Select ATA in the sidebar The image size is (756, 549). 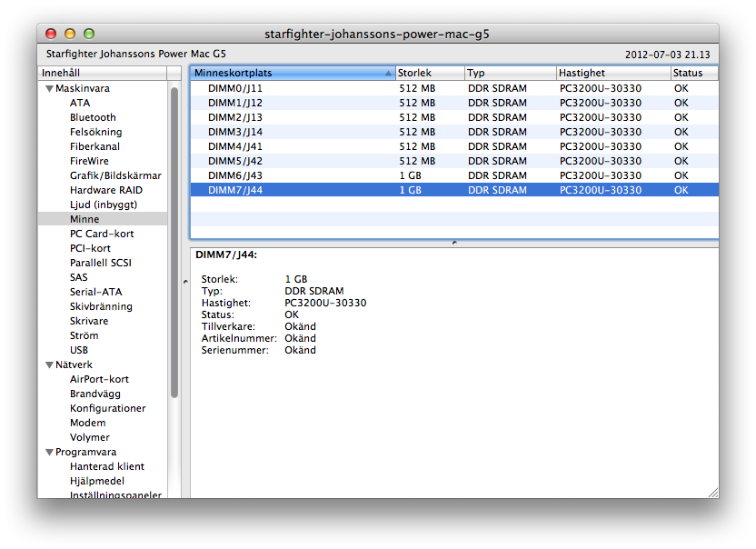tap(80, 103)
